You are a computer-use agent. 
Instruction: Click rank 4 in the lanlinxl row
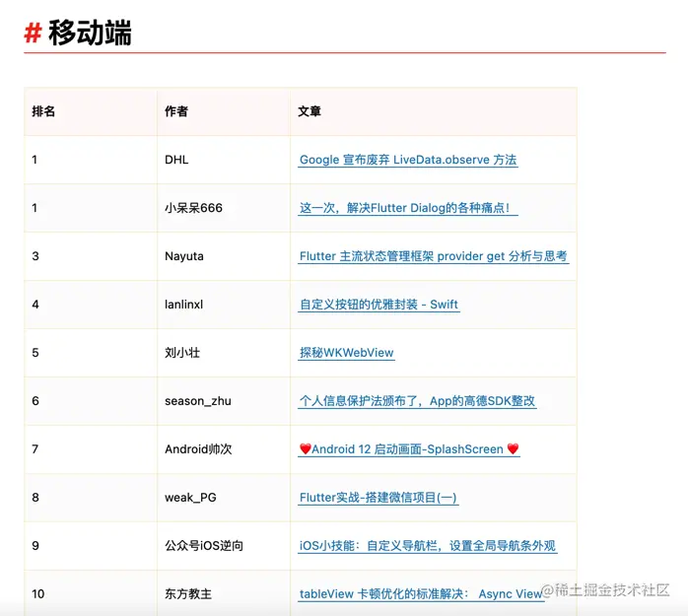[35, 305]
